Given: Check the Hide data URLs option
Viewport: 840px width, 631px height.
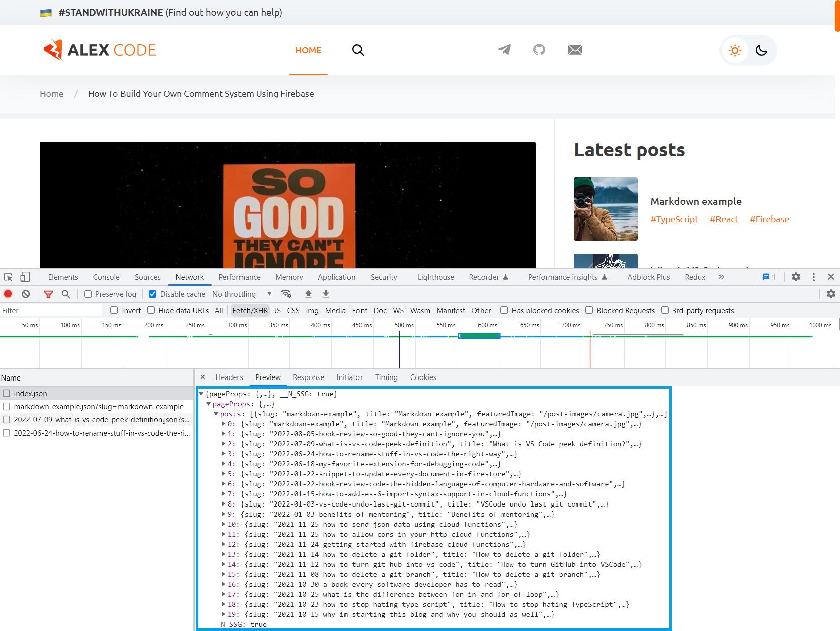Looking at the screenshot, I should pyautogui.click(x=151, y=310).
